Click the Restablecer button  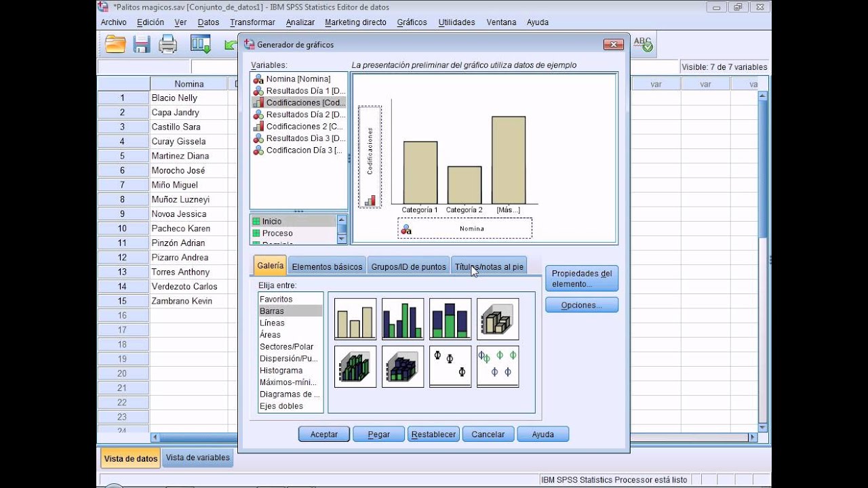[x=434, y=434]
